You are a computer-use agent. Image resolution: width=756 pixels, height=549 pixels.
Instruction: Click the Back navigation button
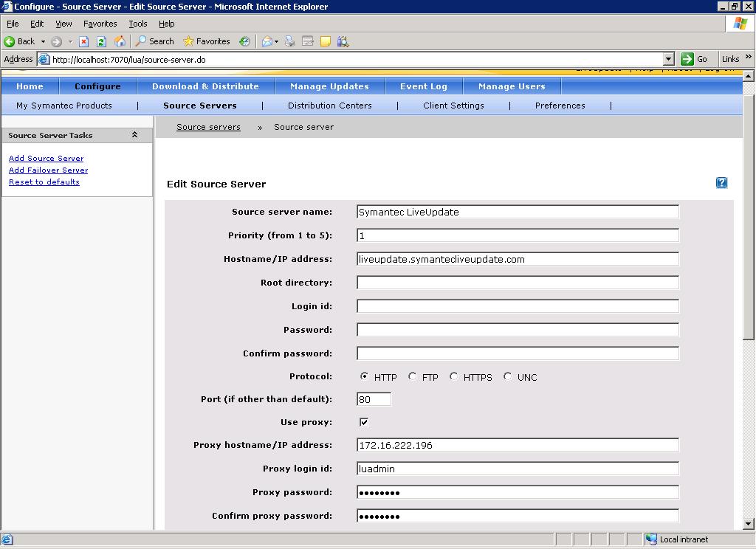click(20, 41)
